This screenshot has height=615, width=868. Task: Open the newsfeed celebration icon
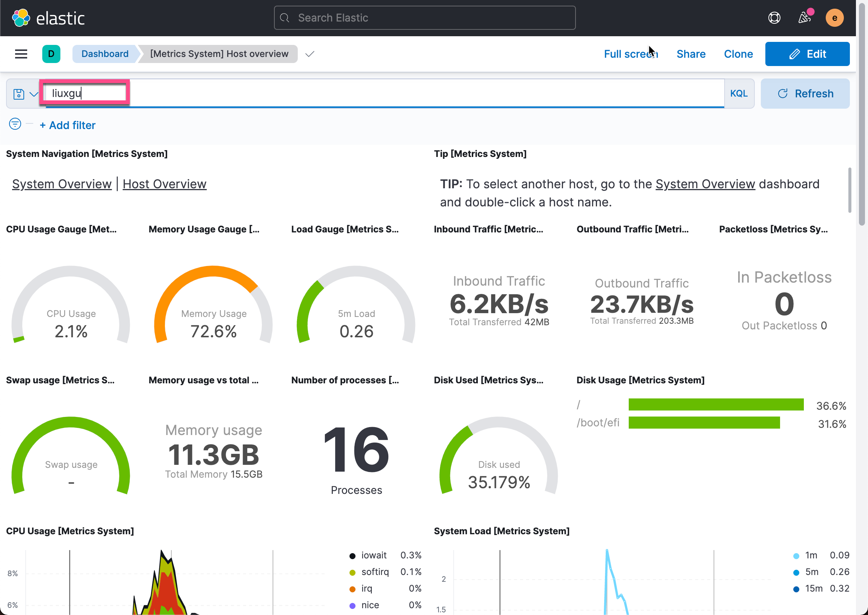[804, 18]
